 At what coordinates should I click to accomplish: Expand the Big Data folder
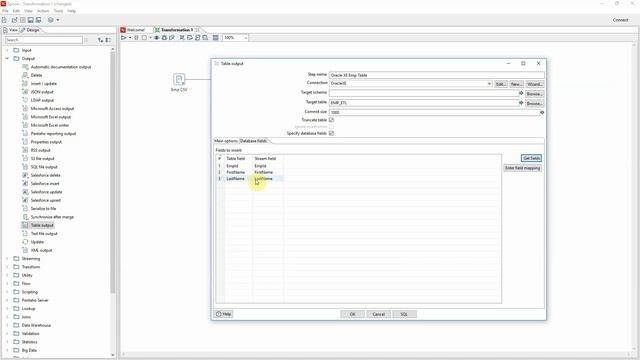point(7,350)
